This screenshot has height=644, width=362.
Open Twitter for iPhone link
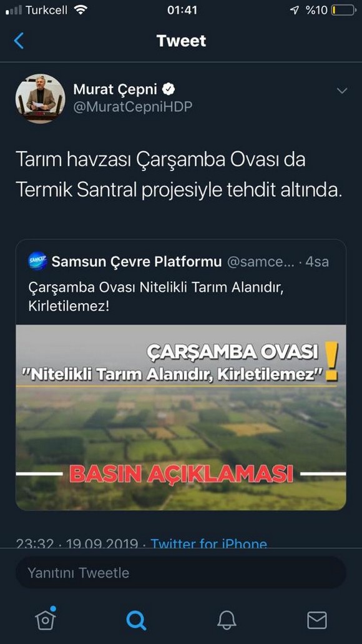209,543
